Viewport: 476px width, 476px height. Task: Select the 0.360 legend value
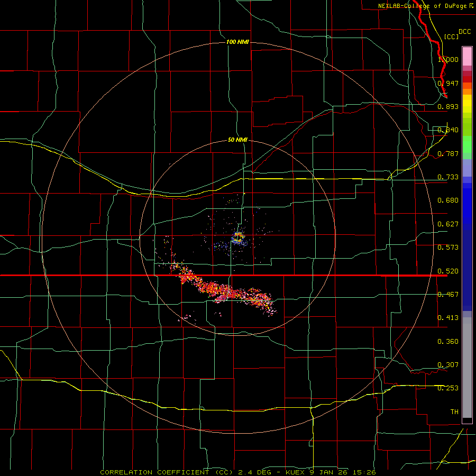coord(448,342)
